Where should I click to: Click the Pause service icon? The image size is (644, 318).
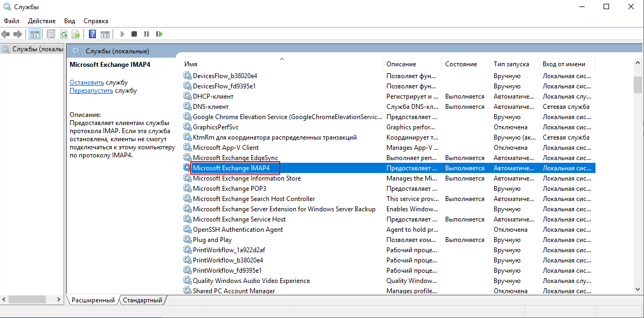147,33
